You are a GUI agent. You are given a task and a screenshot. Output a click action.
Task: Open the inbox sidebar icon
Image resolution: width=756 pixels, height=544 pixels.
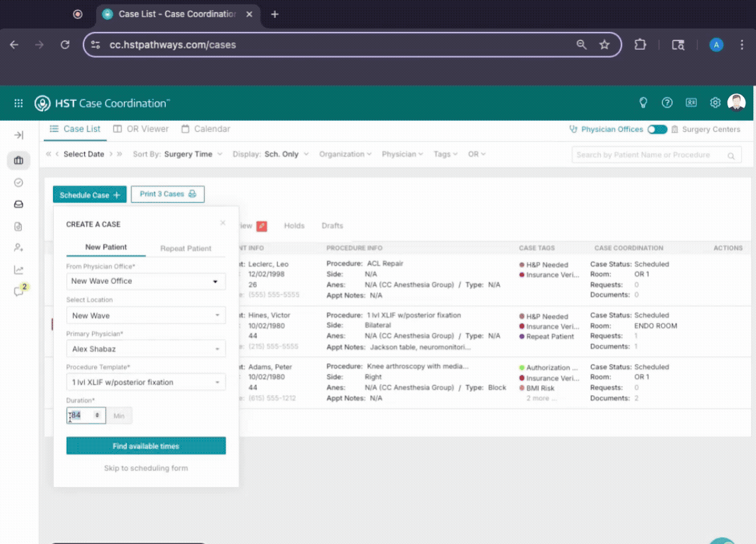tap(19, 204)
